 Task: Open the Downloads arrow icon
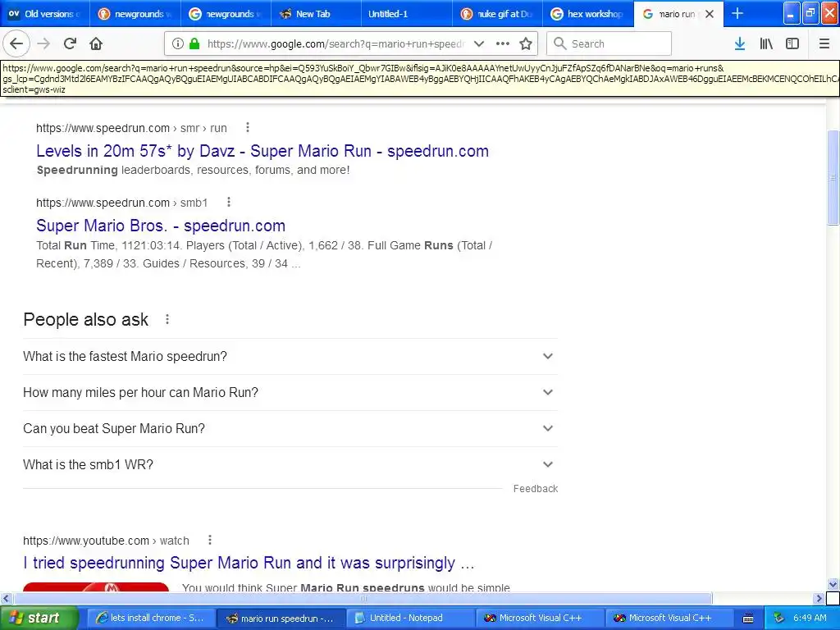tap(739, 44)
